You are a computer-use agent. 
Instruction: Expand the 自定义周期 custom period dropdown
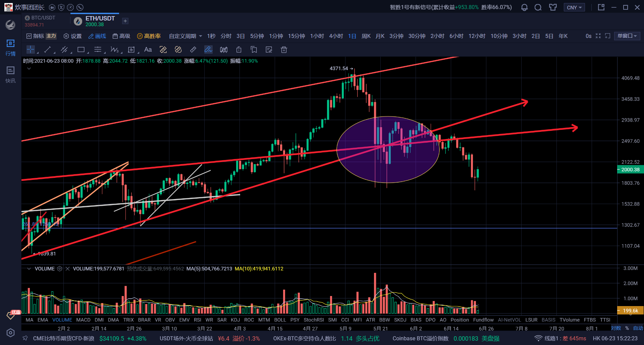point(185,36)
